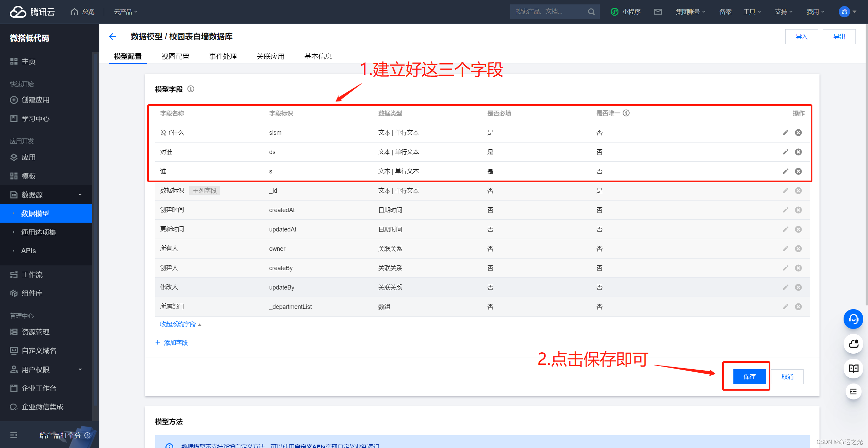Image resolution: width=868 pixels, height=448 pixels.
Task: Collapse the sidebar via bottom-left menu icon
Action: click(14, 435)
